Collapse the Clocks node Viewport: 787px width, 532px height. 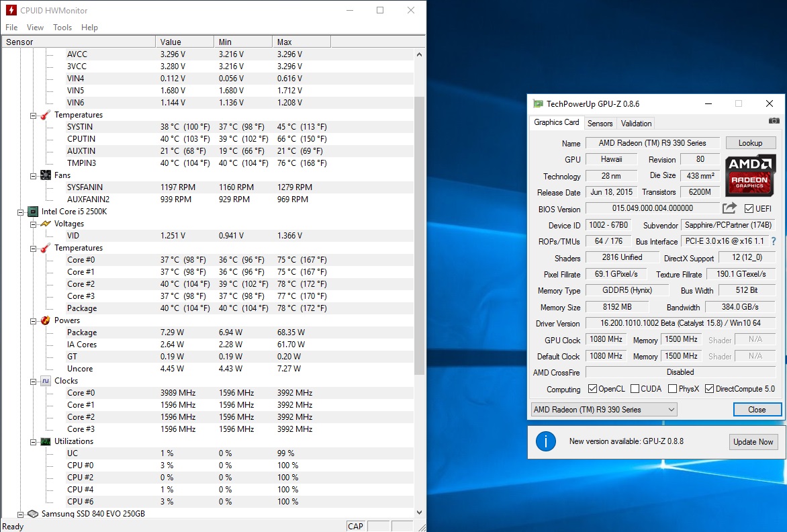click(33, 382)
